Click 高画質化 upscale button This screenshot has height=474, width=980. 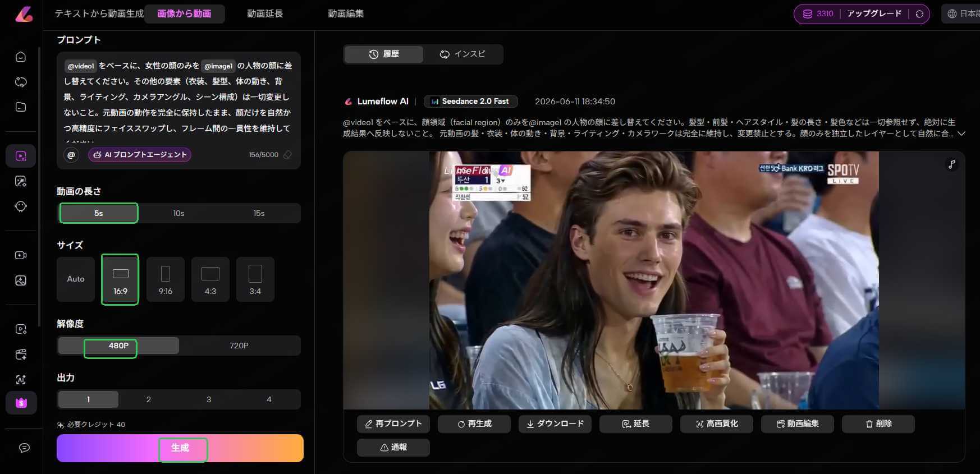pyautogui.click(x=717, y=424)
